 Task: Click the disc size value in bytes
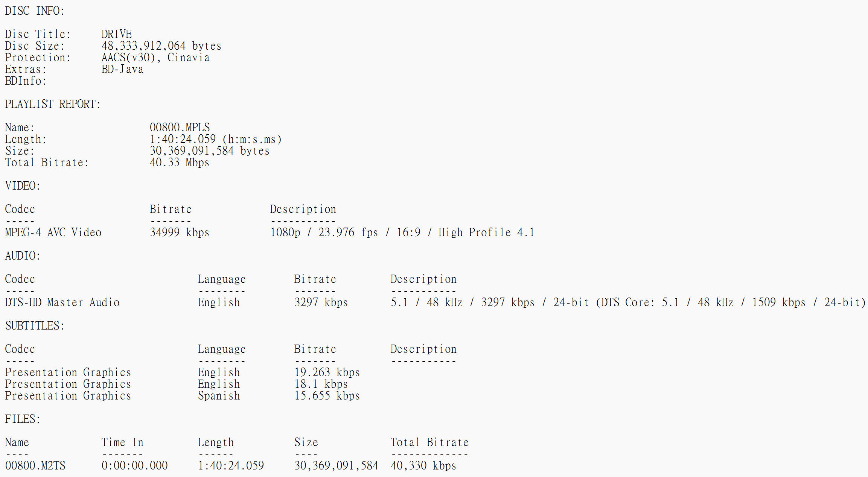[x=161, y=46]
